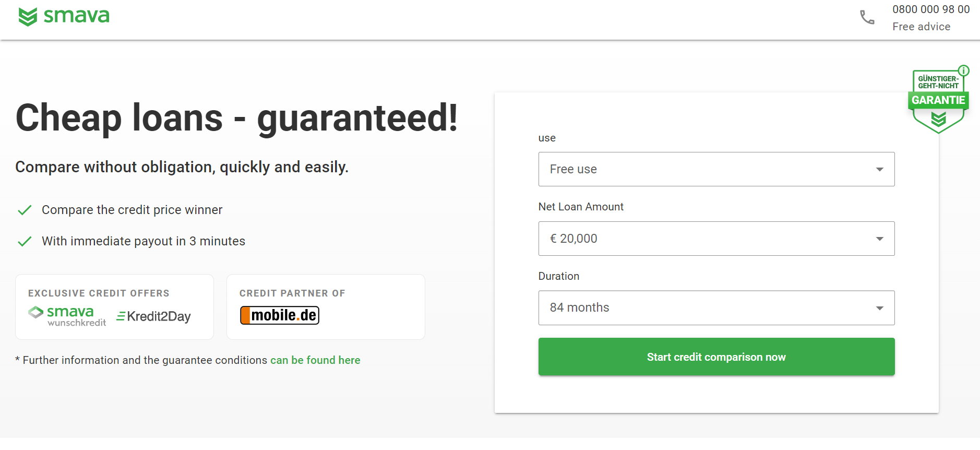Click the Duration field label
Screen dimensions: 980x450
pyautogui.click(x=558, y=276)
